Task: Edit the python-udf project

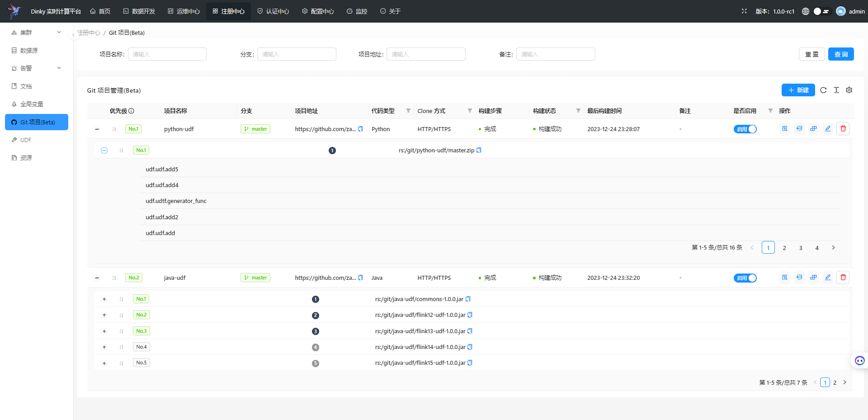Action: point(828,129)
